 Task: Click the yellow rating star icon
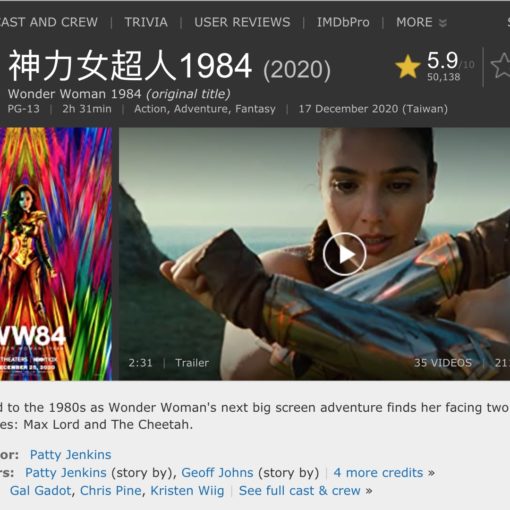(408, 67)
